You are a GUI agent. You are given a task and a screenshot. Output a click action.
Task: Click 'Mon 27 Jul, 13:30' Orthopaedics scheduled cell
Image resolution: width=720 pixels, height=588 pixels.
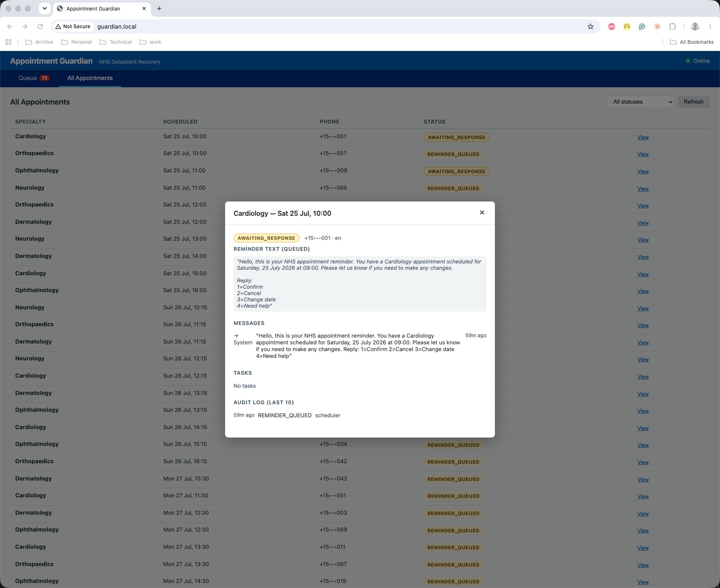pos(185,564)
